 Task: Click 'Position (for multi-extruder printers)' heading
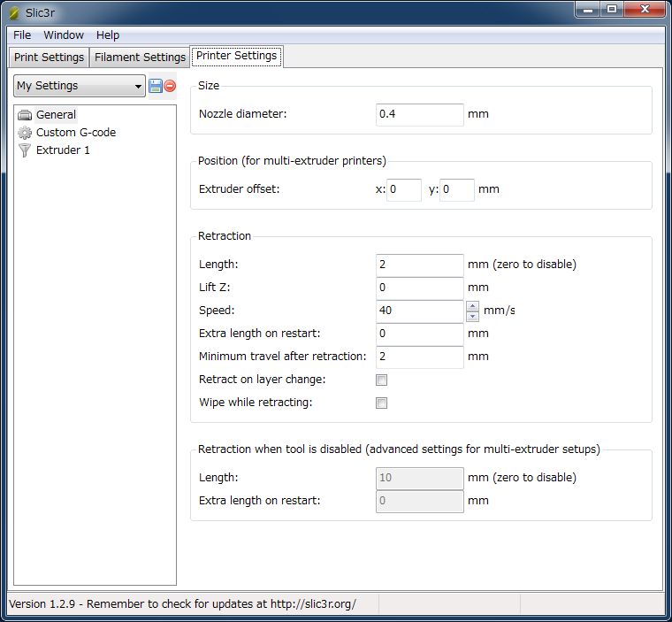pyautogui.click(x=292, y=161)
